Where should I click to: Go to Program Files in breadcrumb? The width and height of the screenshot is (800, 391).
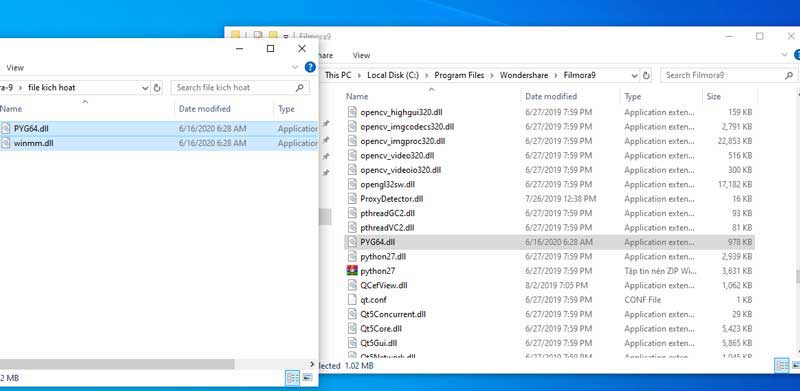click(x=459, y=76)
